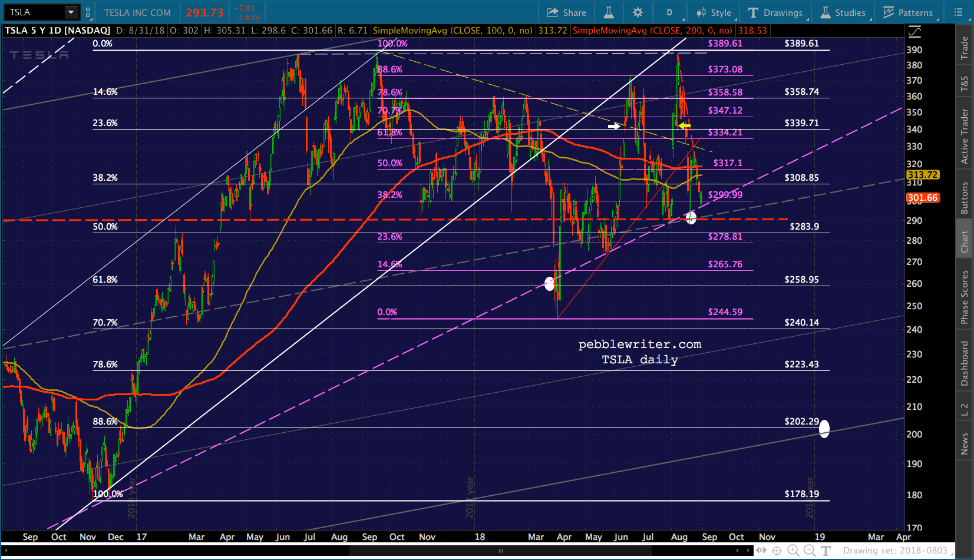Click the TSLA symbol input field

[34, 12]
